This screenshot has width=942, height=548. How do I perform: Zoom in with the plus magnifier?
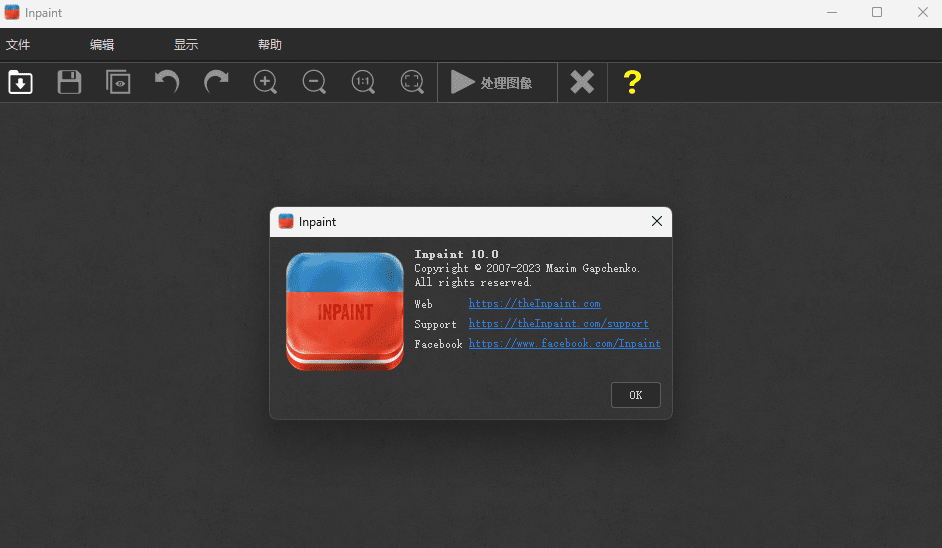(x=265, y=82)
